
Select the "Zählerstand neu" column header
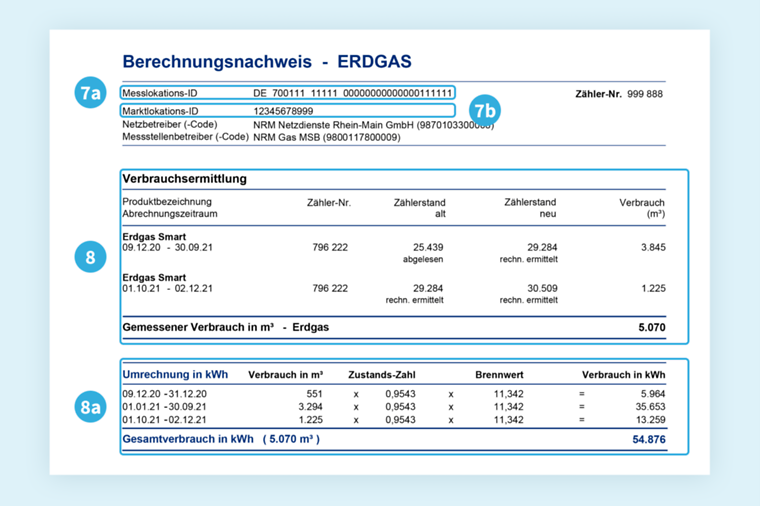coord(530,208)
